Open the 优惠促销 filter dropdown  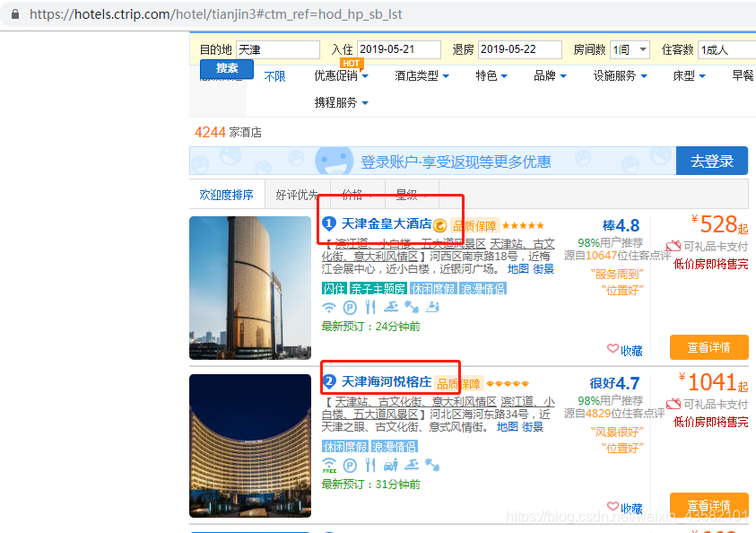click(342, 75)
